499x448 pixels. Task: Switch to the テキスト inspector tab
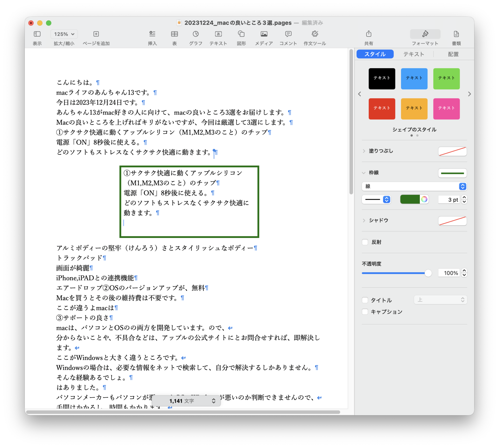413,54
